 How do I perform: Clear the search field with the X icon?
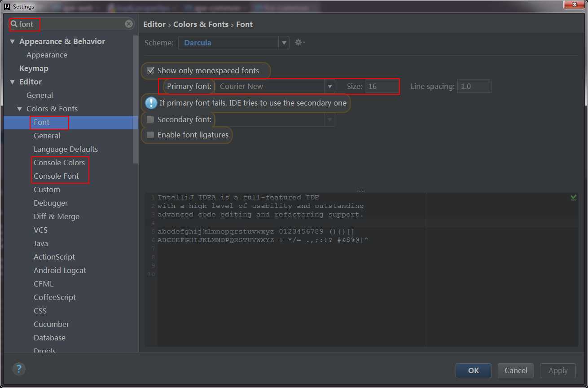(129, 24)
